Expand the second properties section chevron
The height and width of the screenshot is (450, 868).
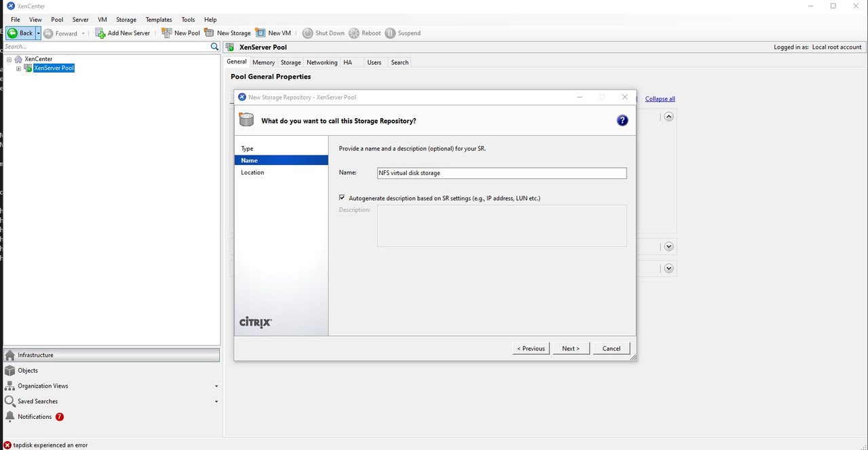click(x=669, y=246)
